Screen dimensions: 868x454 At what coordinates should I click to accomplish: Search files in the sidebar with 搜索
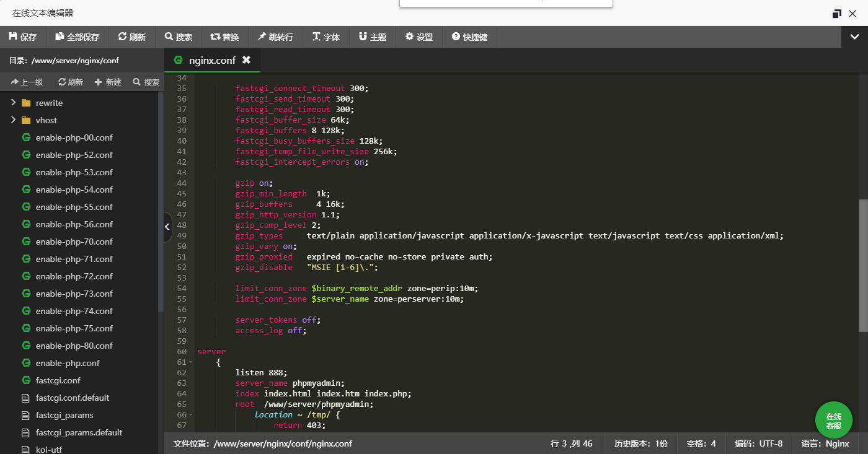146,82
